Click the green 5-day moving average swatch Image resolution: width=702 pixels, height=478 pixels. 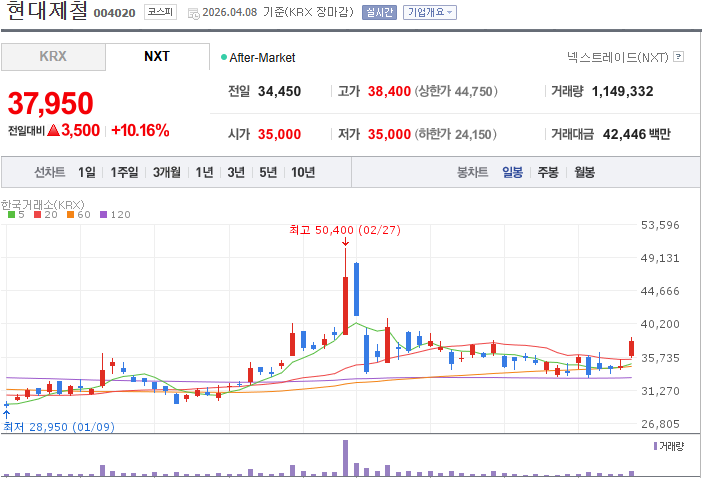click(12, 215)
